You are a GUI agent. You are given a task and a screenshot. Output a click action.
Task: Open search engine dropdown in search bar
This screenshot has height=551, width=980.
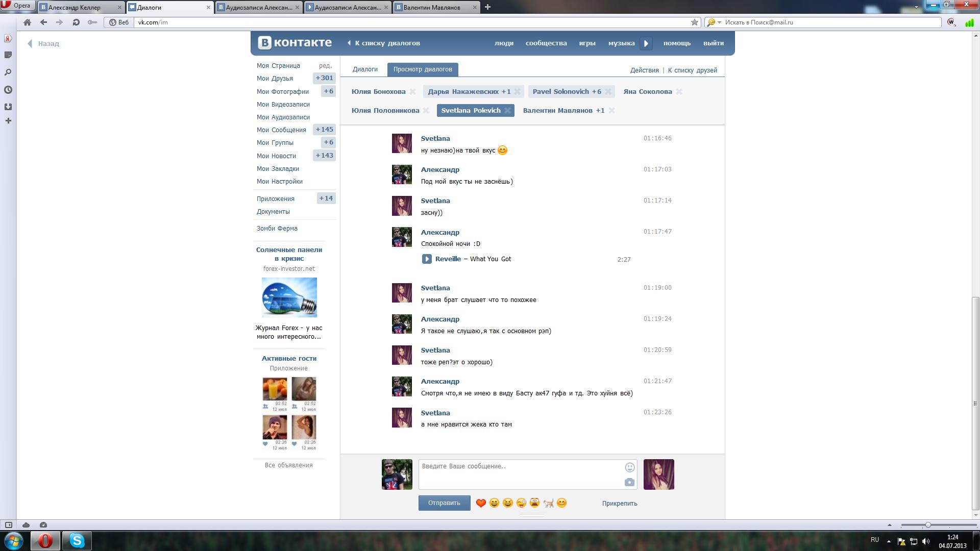pyautogui.click(x=714, y=22)
